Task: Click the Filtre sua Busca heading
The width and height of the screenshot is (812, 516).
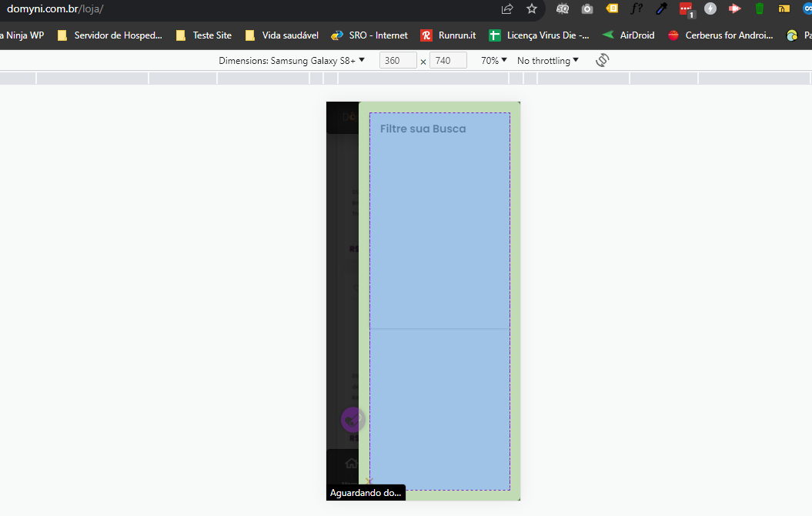Action: pos(423,129)
